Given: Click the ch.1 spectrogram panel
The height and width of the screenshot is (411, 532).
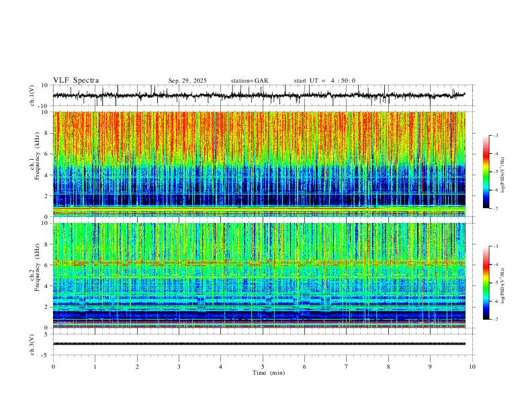Looking at the screenshot, I should (259, 164).
